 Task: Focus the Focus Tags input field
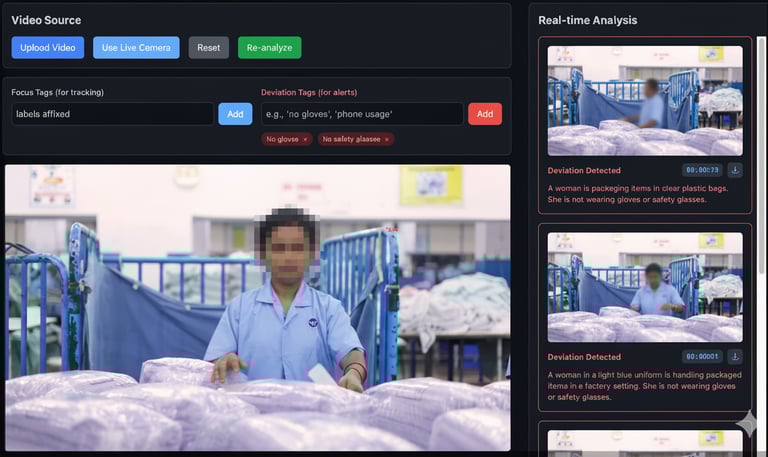pos(112,114)
